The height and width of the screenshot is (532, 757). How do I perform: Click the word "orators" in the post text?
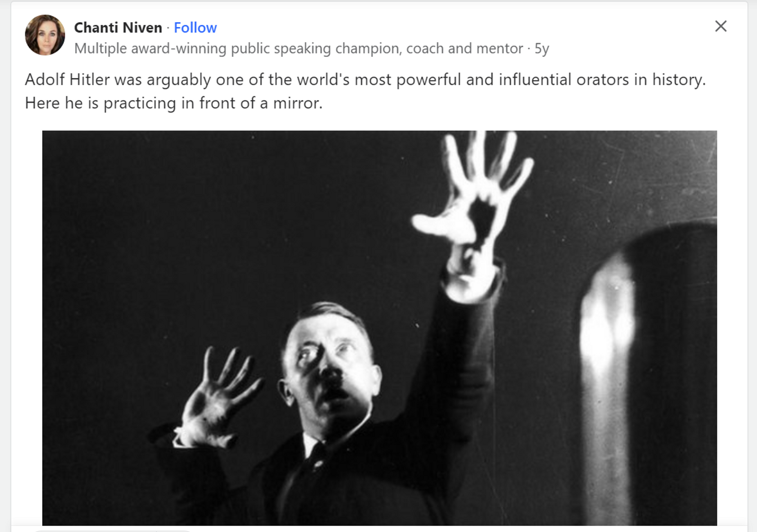(x=603, y=80)
